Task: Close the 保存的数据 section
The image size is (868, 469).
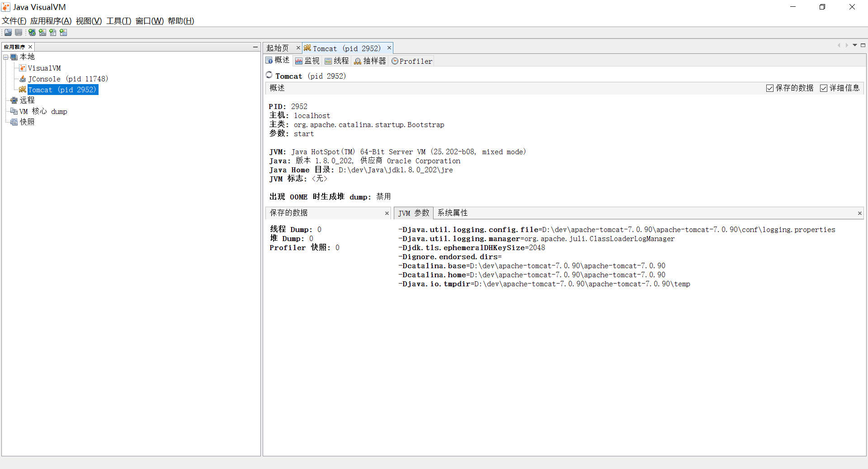Action: [387, 213]
